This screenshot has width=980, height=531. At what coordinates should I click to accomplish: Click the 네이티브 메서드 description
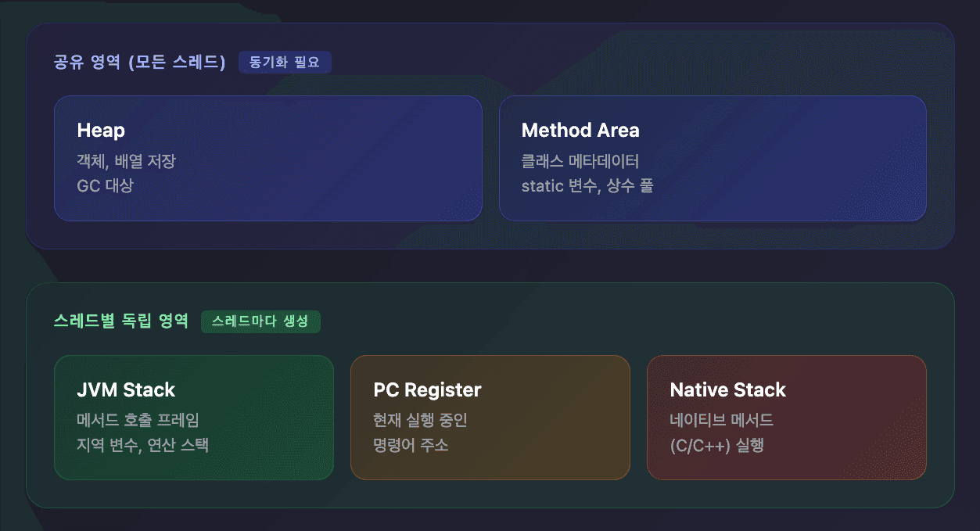click(x=721, y=421)
